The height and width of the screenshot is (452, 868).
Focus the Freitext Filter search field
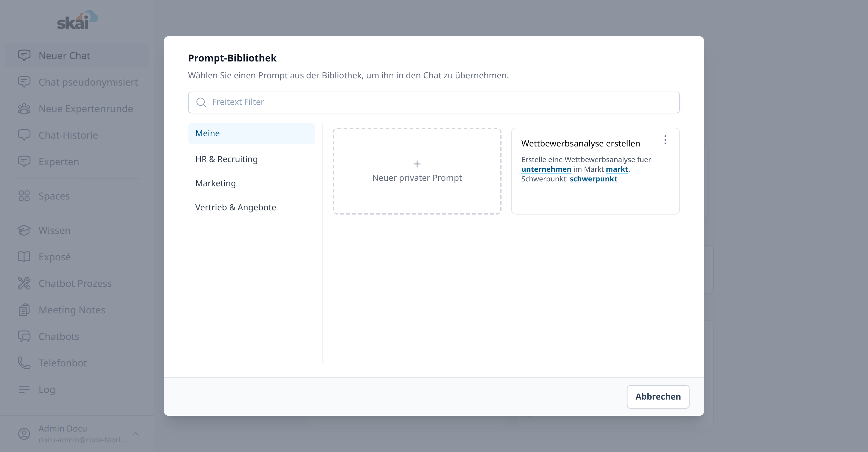pos(434,102)
